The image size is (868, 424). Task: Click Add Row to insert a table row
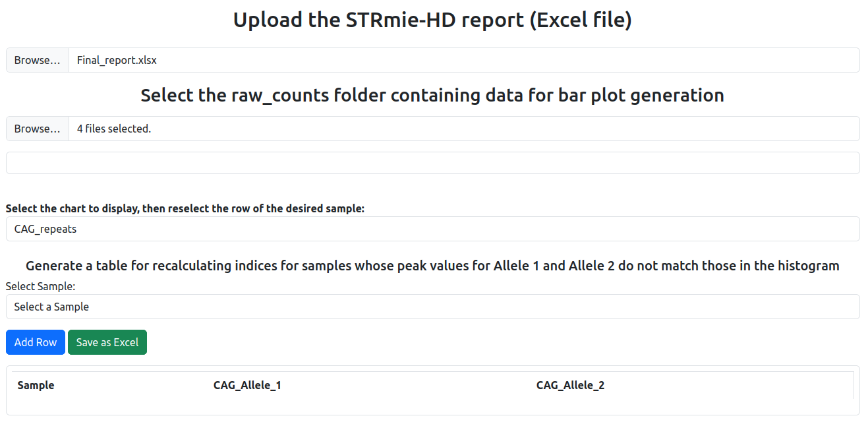pos(35,342)
